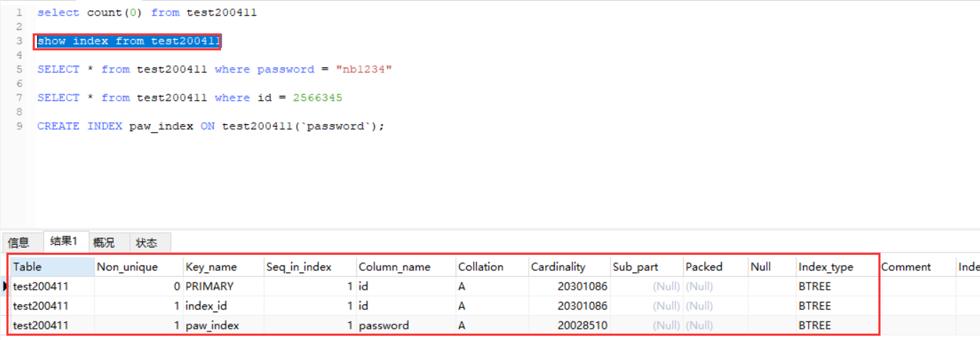Select the index_id key name cell
The height and width of the screenshot is (340, 980).
[223, 306]
